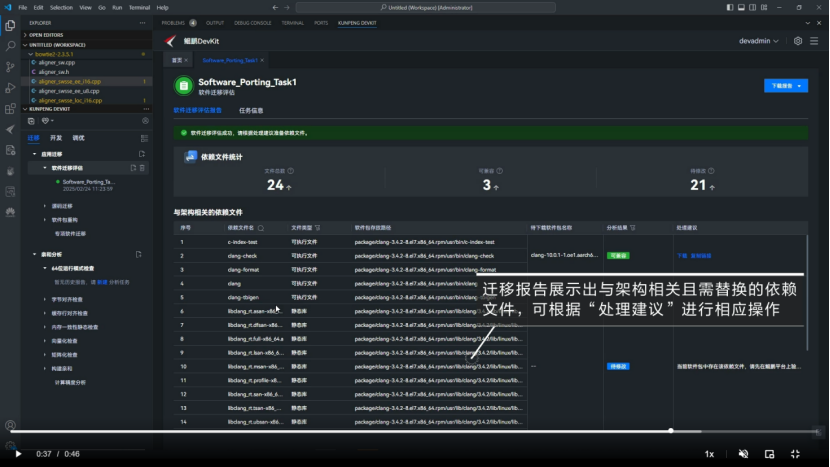The width and height of the screenshot is (830, 467).
Task: Click the new task icon on 软件迁移评估 row
Action: pyautogui.click(x=133, y=168)
